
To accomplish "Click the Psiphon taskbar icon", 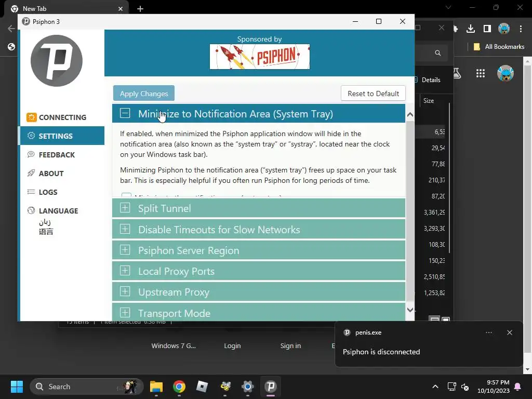I will [271, 387].
